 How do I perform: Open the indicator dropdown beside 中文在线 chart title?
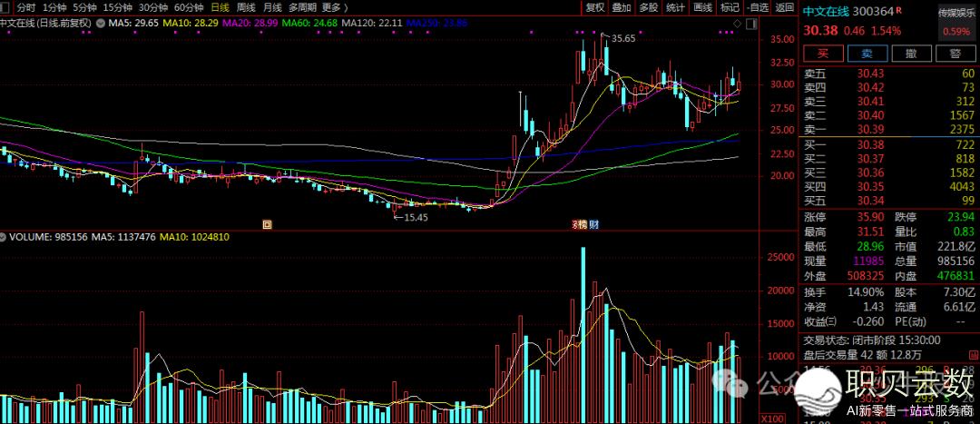click(100, 20)
